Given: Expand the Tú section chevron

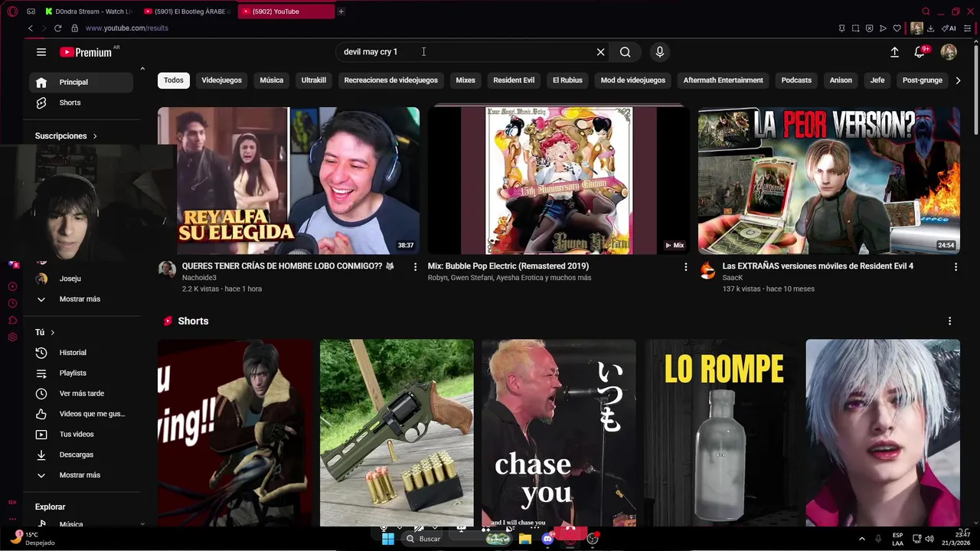Looking at the screenshot, I should tap(53, 333).
